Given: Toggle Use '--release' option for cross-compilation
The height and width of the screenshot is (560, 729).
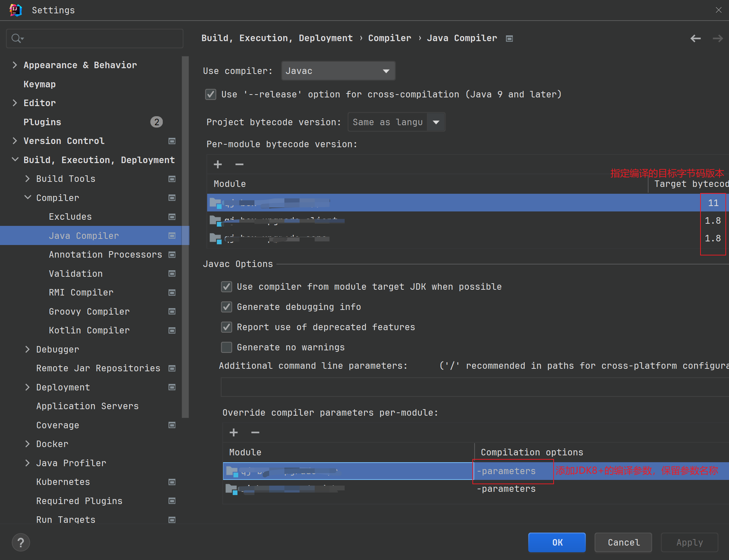Looking at the screenshot, I should point(211,95).
